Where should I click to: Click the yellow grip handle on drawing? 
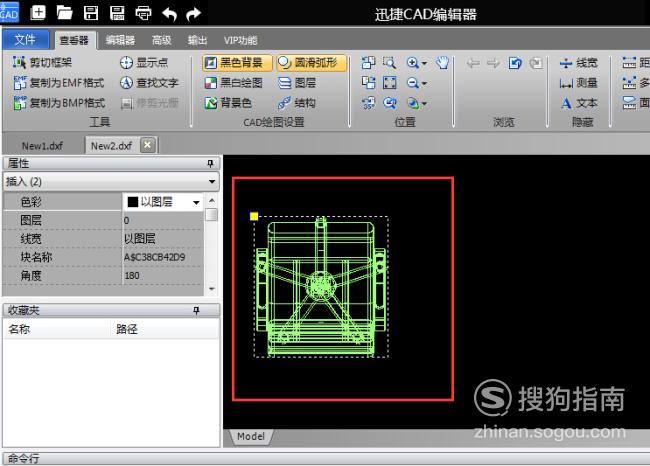254,216
